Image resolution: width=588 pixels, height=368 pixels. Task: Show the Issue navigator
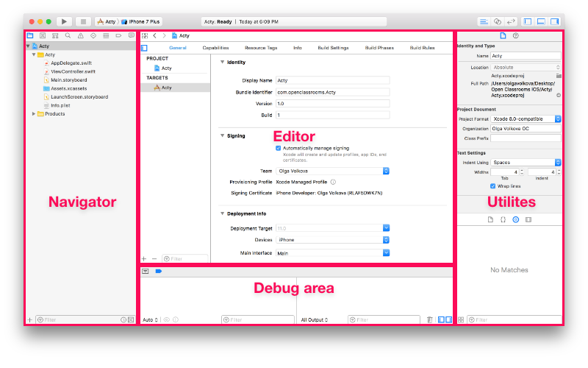(81, 35)
